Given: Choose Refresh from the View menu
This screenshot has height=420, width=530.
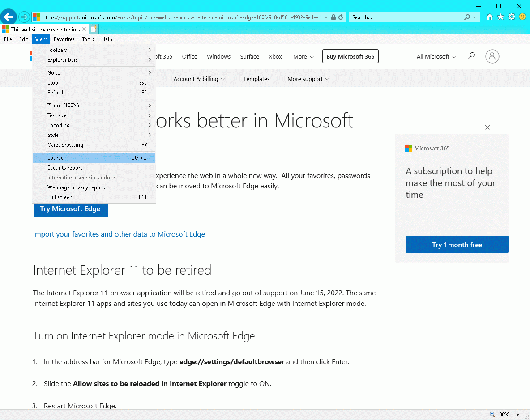Looking at the screenshot, I should tap(94, 92).
